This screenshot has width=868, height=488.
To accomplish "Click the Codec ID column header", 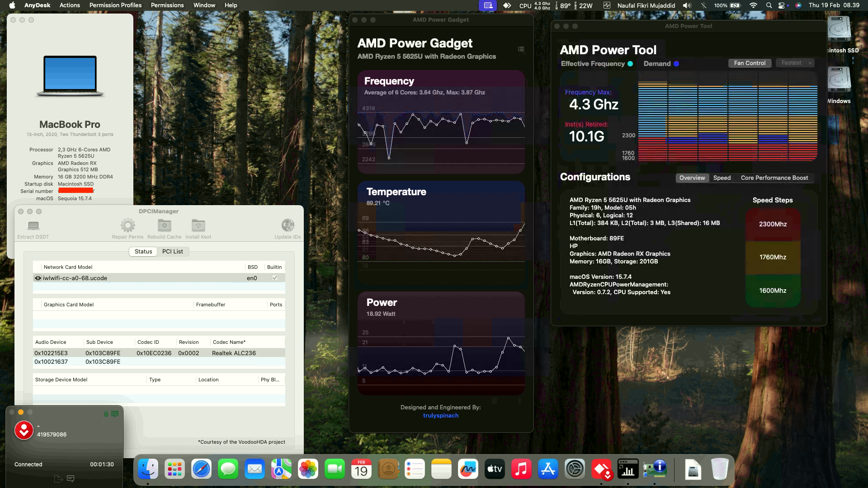I will coord(148,342).
